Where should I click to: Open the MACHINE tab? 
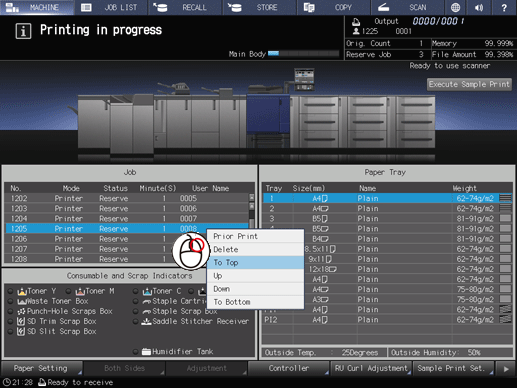[x=37, y=7]
